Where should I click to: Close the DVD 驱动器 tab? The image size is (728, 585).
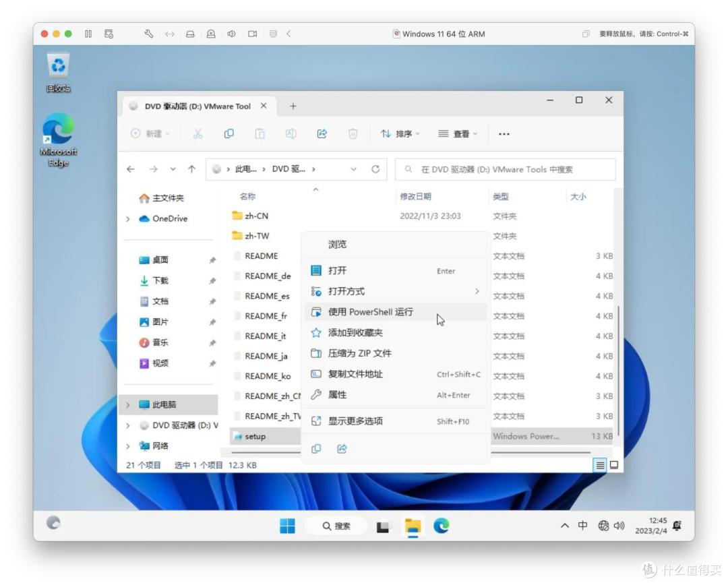click(x=264, y=106)
